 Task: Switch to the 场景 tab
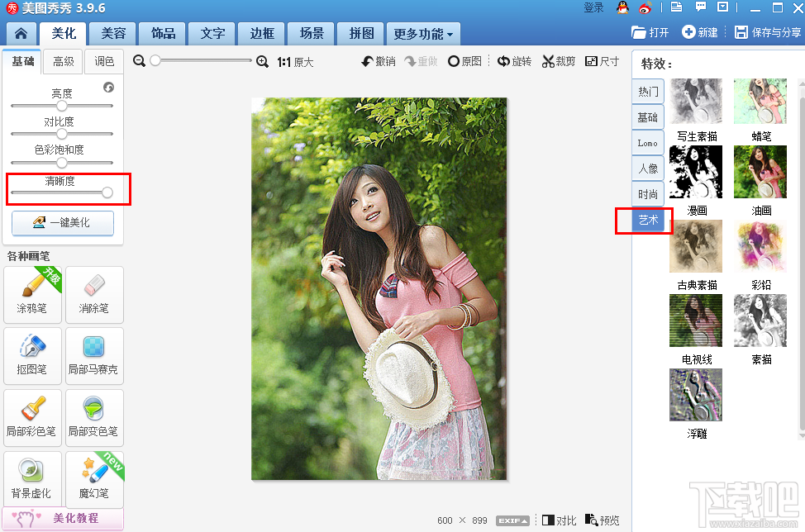311,34
